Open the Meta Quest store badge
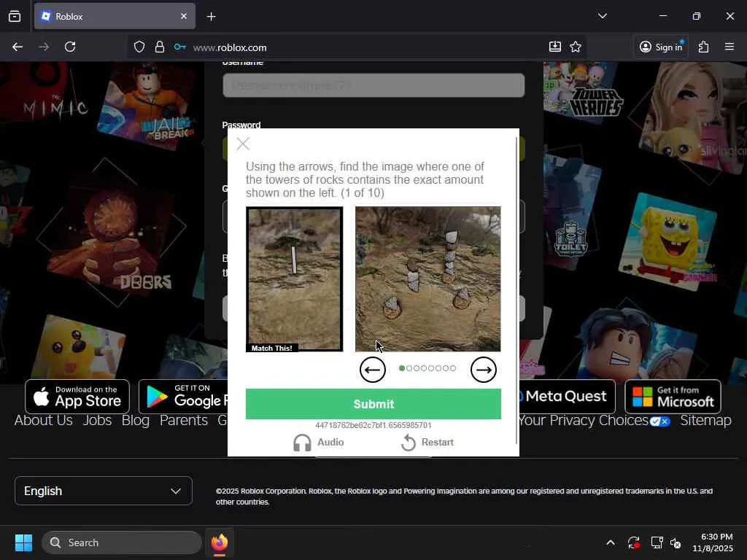Viewport: 747px width, 560px height. [567, 397]
